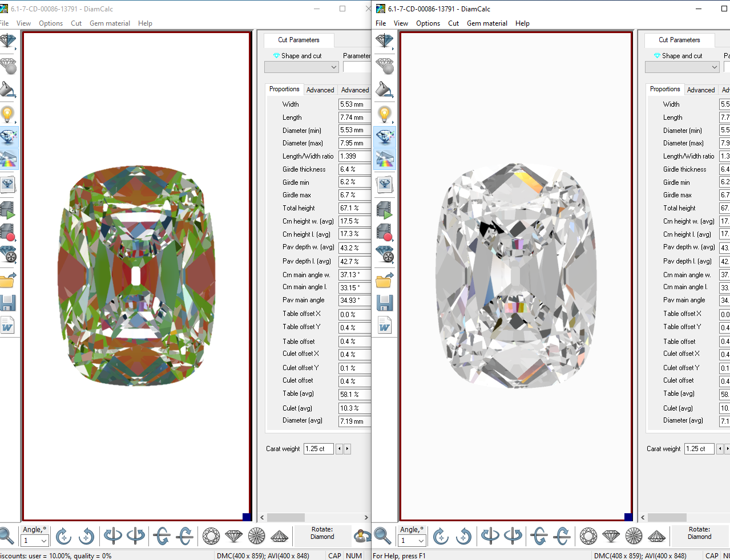Screen dimensions: 730x560
Task: Switch to Proportions tab in right window
Action: pyautogui.click(x=665, y=89)
